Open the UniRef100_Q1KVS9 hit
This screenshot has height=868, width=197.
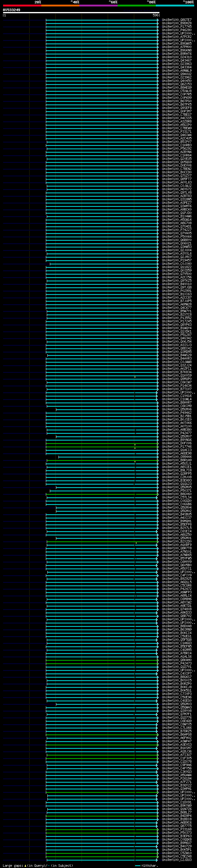(x=176, y=375)
